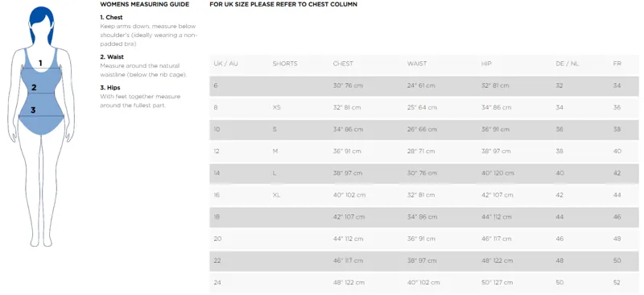
Task: Select the '1. Chest' measuring instruction heading
Action: click(111, 17)
